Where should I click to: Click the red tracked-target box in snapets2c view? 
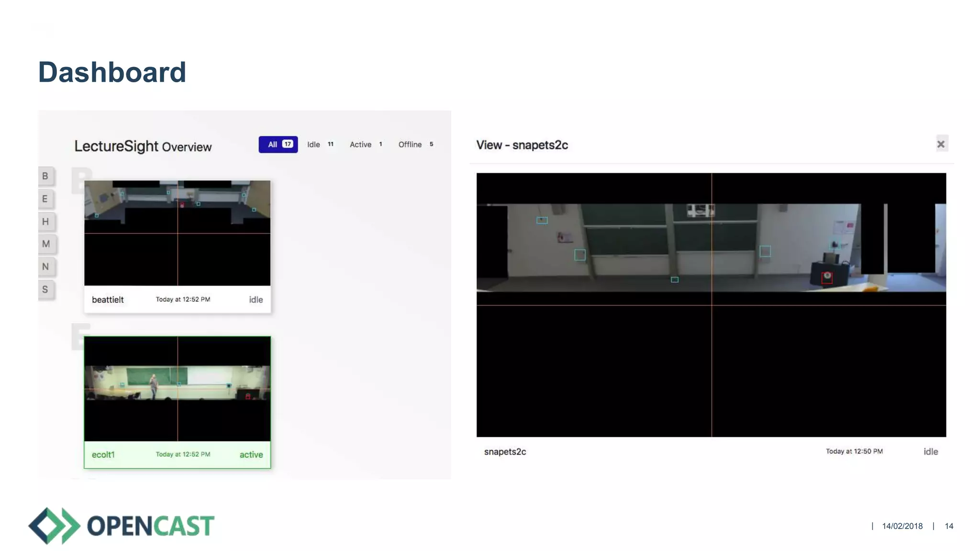coord(827,278)
